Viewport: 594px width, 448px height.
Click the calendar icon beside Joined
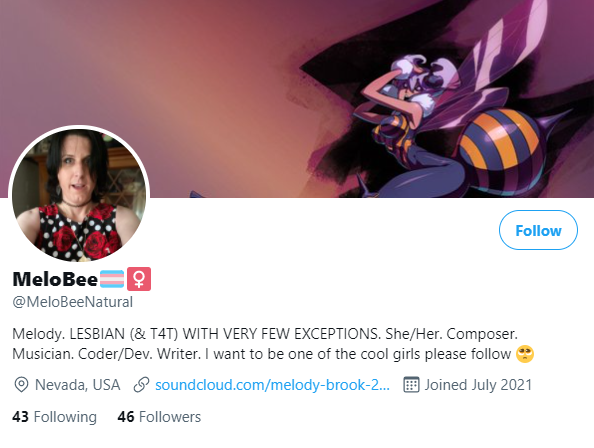click(411, 385)
